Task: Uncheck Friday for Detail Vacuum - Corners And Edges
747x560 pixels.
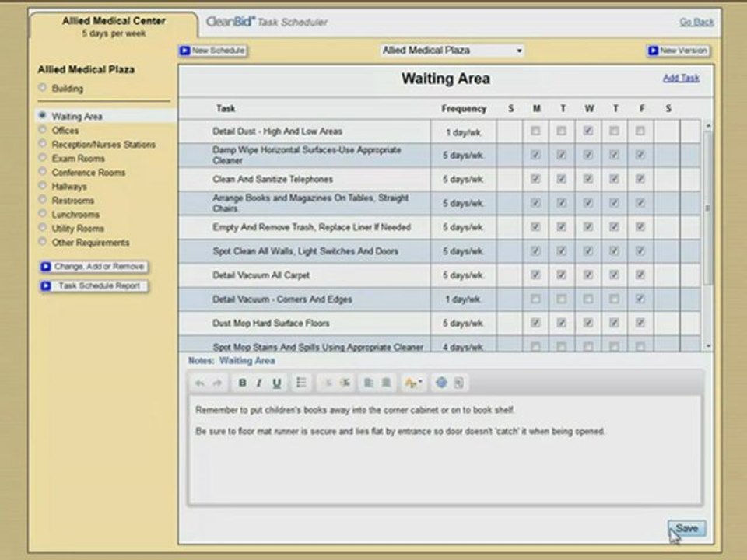Action: pos(640,299)
